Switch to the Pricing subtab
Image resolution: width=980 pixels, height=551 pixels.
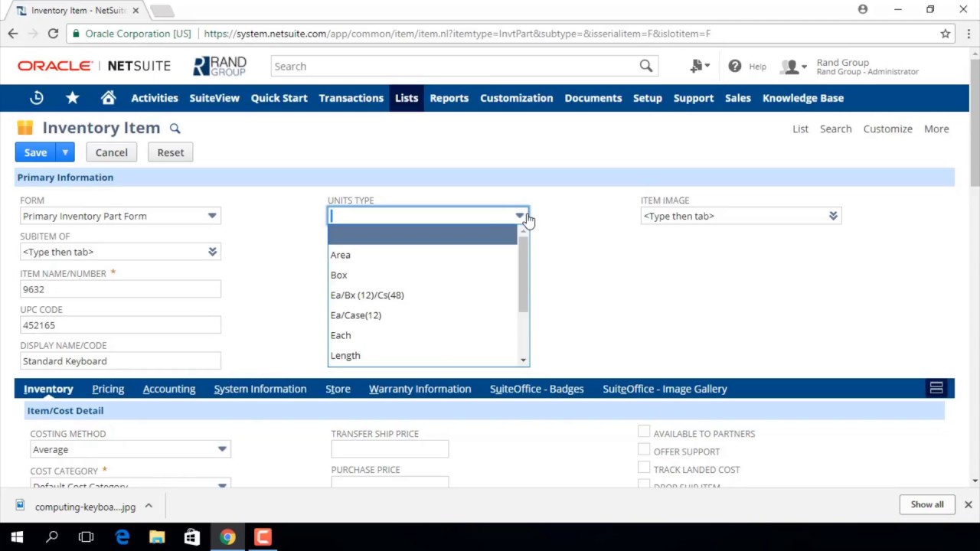(x=108, y=389)
